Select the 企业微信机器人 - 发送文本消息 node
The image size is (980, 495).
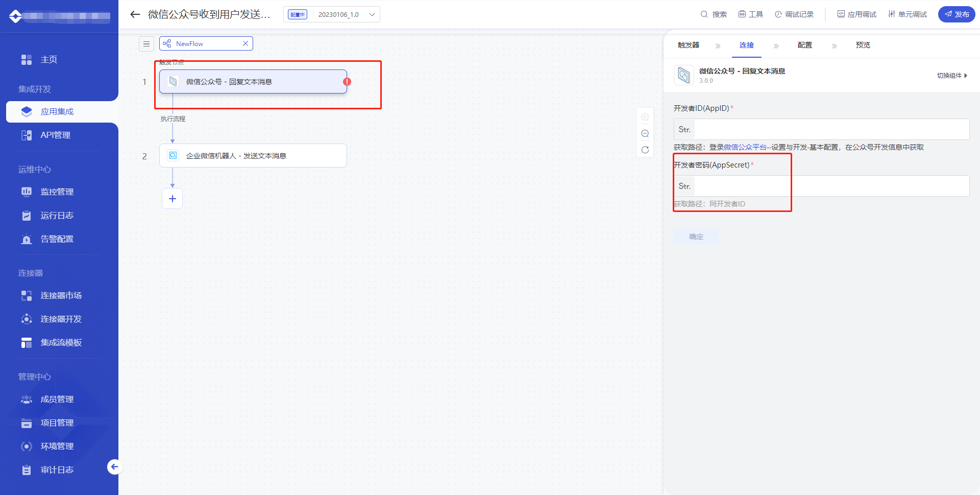point(253,156)
